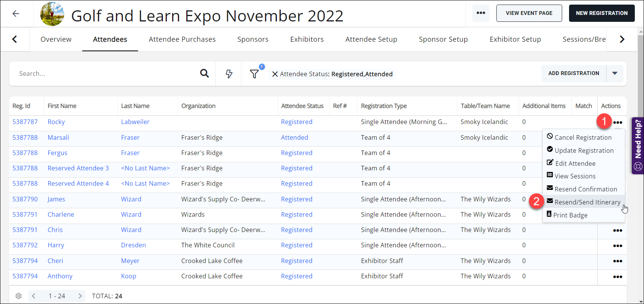Switch to the Sponsors tab
644x304 pixels.
click(x=253, y=39)
